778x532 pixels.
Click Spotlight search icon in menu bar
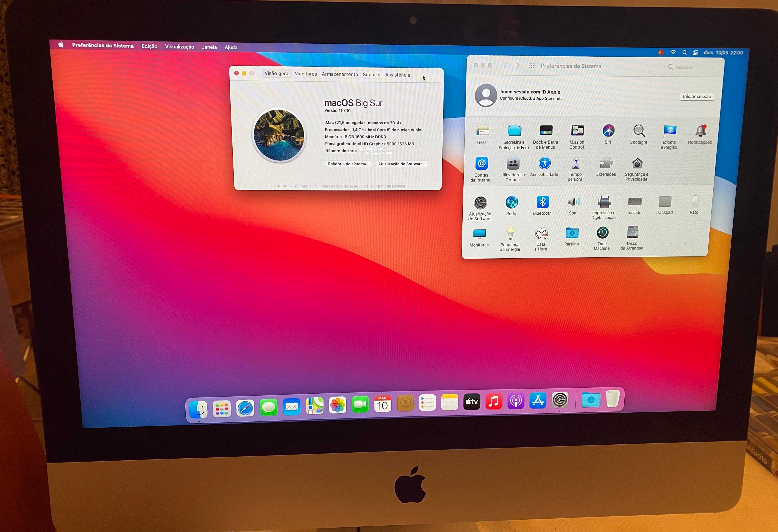(685, 53)
